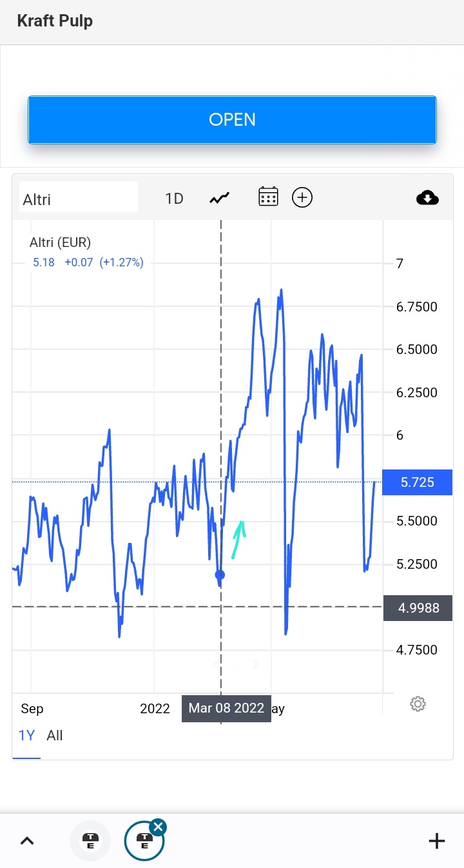
Task: Add a new tab with plus icon
Action: tap(436, 841)
